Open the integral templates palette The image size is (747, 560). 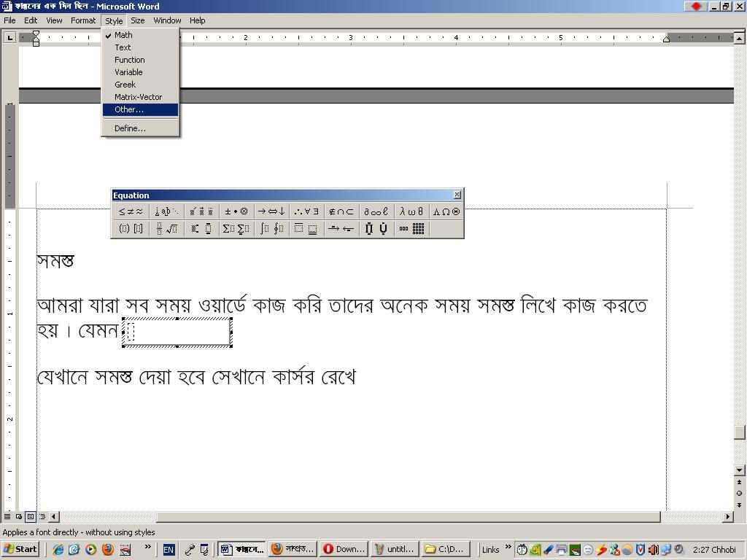pos(271,228)
